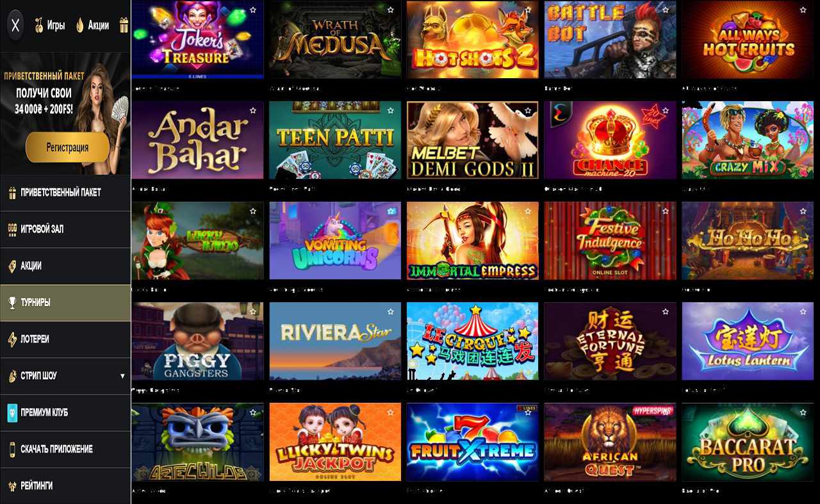Click the lightning ticket icon beside Лотереи
Viewport: 820px width, 504px height.
[12, 339]
